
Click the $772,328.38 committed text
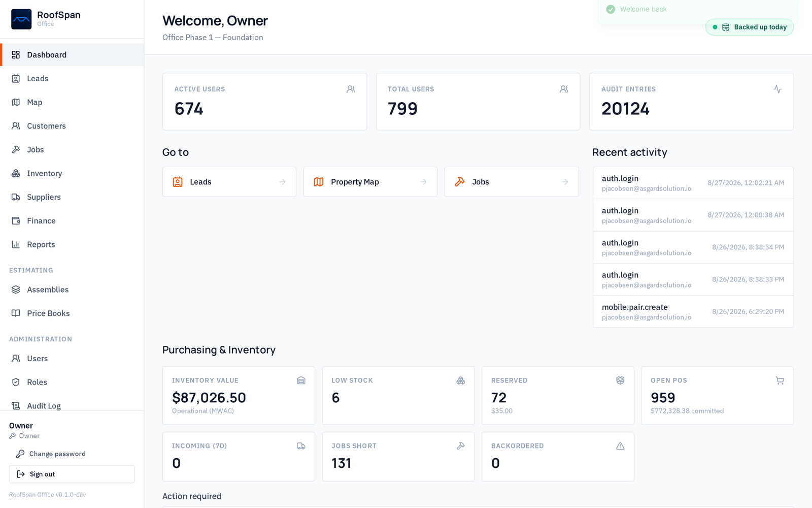click(x=687, y=411)
